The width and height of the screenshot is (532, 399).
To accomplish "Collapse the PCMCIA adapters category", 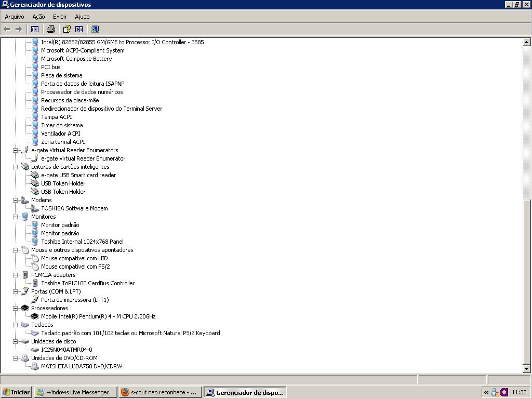I will pos(15,275).
